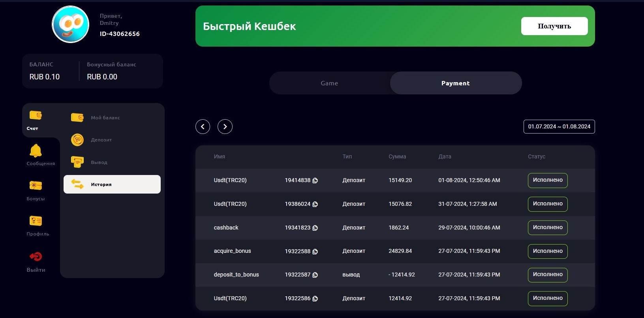Screen dimensions: 644x318
Task: Open the Бонусы section icon
Action: pos(36,186)
